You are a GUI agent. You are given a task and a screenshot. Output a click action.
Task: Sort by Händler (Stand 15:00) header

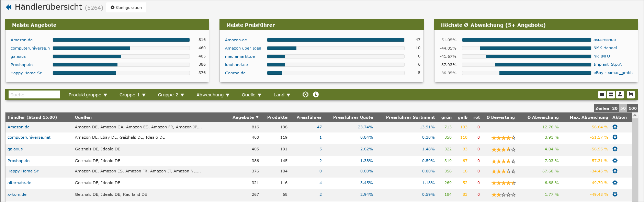point(32,117)
